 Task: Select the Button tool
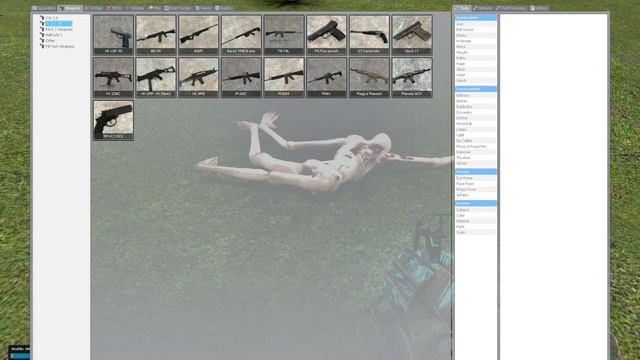(x=476, y=101)
